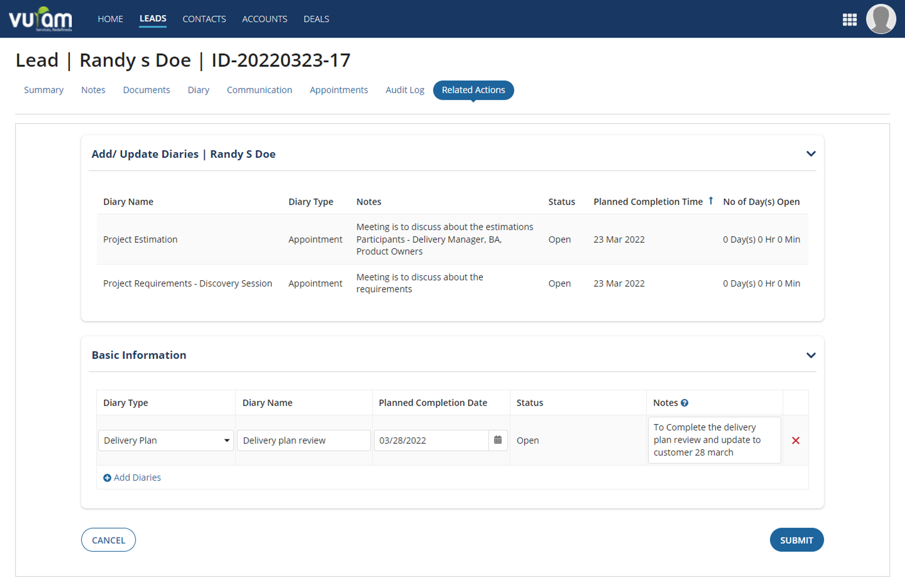Viewport: 905px width, 588px height.
Task: Select the Project Estimation diary row
Action: click(x=452, y=239)
